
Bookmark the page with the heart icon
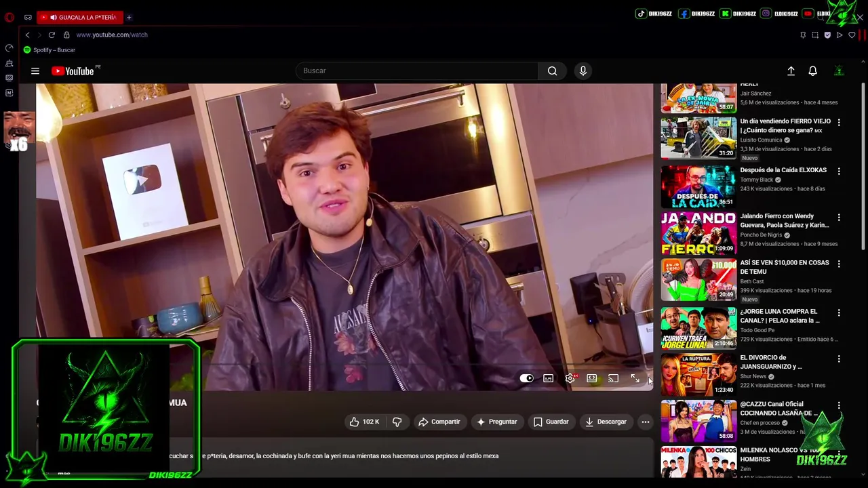[852, 35]
